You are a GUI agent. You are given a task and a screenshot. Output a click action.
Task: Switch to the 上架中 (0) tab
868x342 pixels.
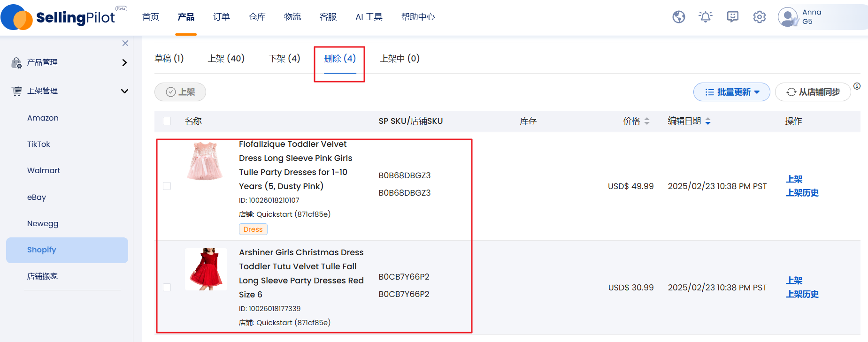coord(400,59)
